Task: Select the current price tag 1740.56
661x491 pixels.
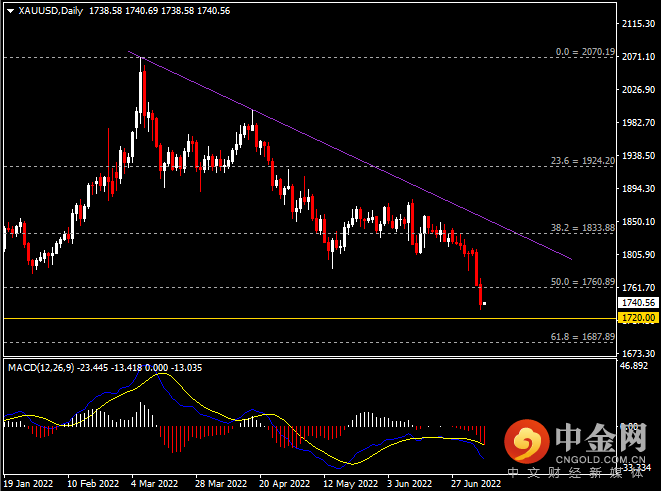Action: [x=638, y=303]
